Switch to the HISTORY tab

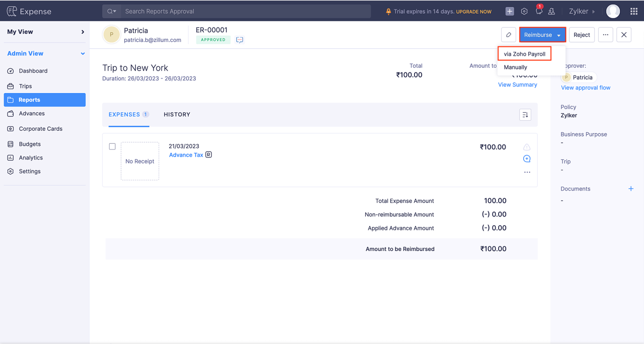click(x=177, y=115)
